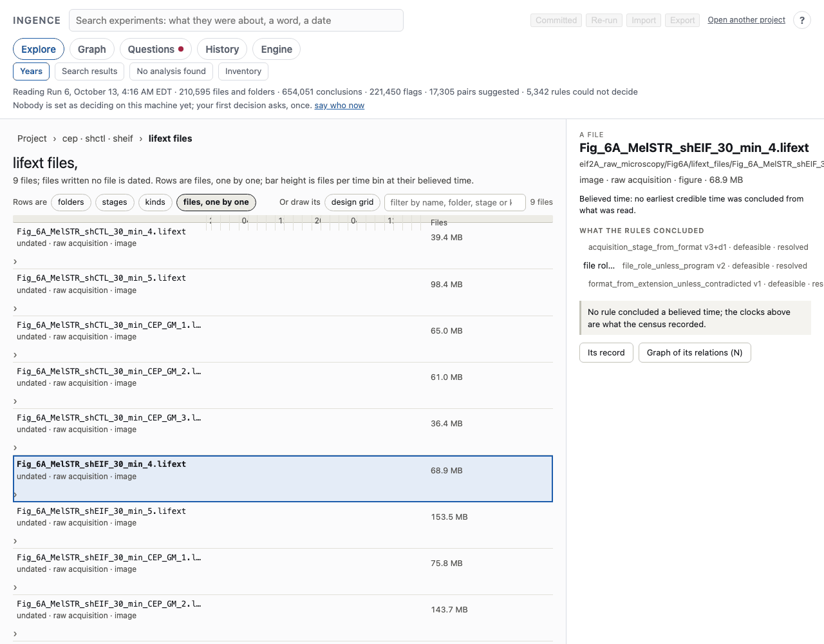824x644 pixels.
Task: Select the 'files, one by one' row mode
Action: click(x=216, y=202)
